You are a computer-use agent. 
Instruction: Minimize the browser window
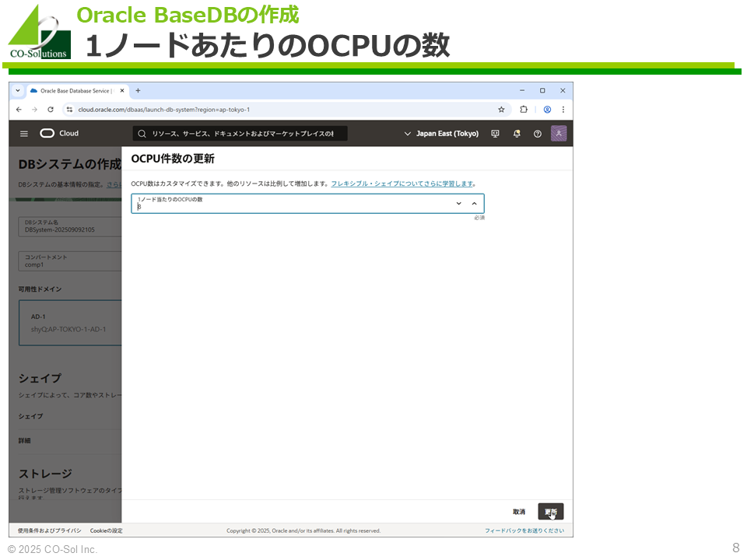coord(522,90)
